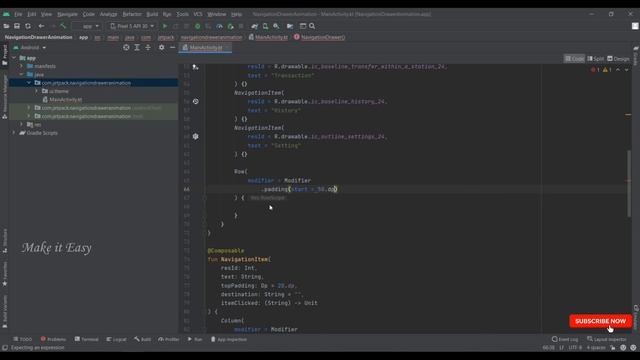Click the Open folder toolbar icon
Screen dimensions: 640x360
click(x=6, y=26)
